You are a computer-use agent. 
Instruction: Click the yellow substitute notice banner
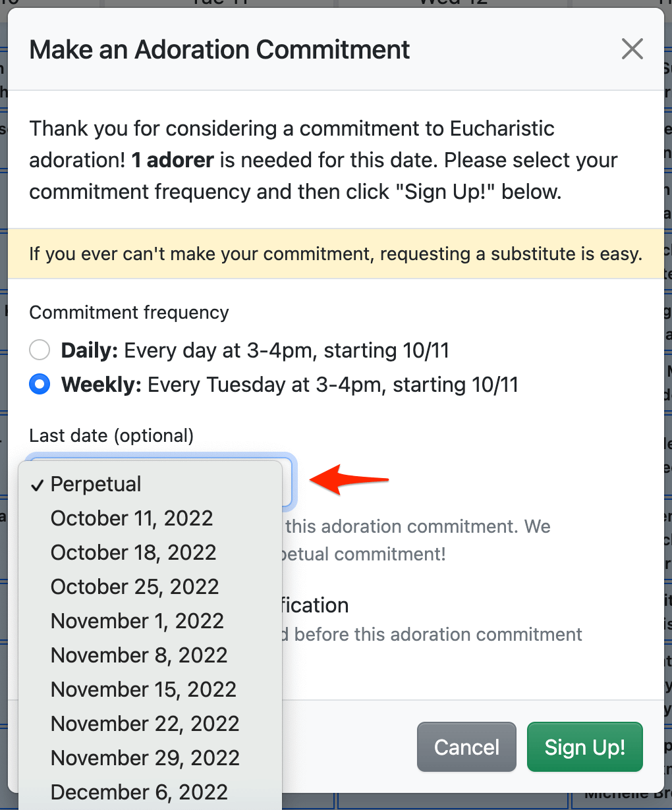[x=335, y=254]
